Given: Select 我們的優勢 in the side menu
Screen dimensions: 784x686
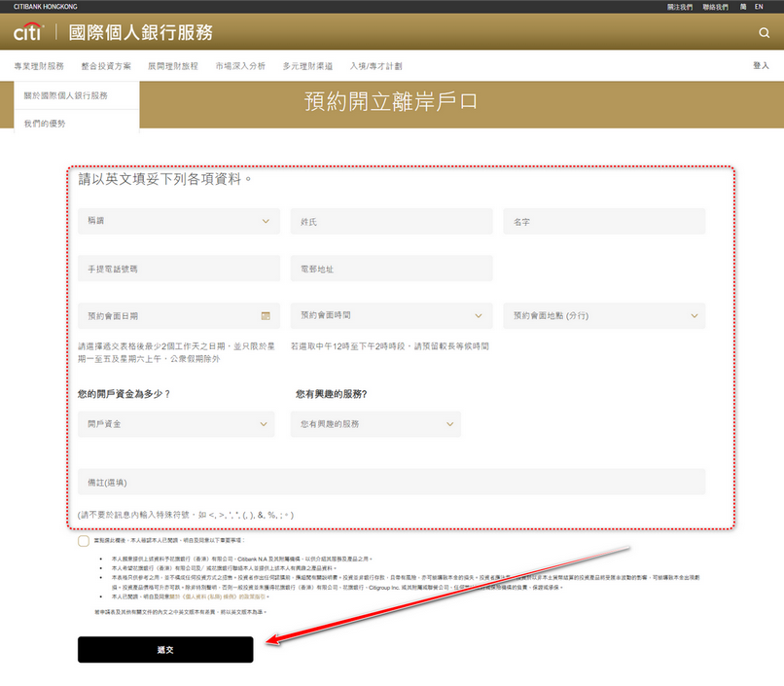Looking at the screenshot, I should pos(46,124).
